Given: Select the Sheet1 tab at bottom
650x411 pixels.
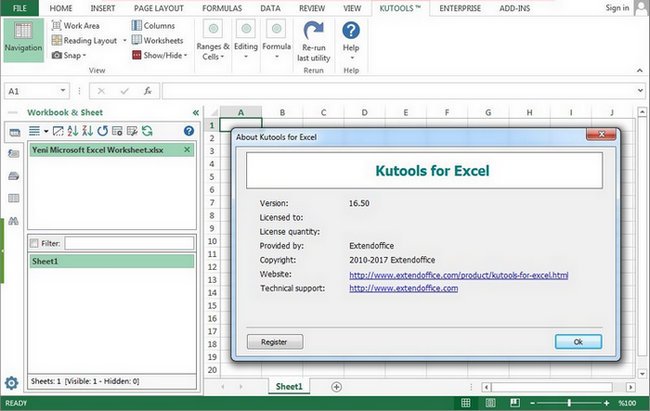Looking at the screenshot, I should 289,387.
